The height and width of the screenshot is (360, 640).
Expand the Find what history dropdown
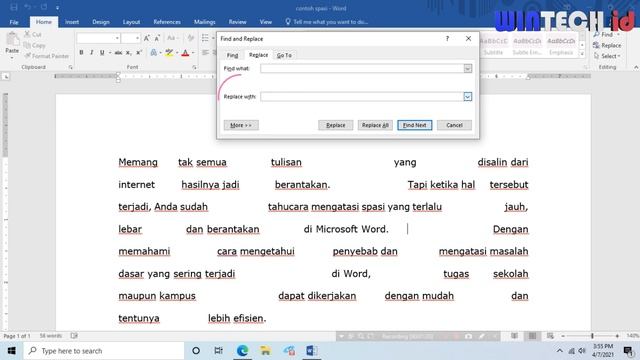[468, 69]
